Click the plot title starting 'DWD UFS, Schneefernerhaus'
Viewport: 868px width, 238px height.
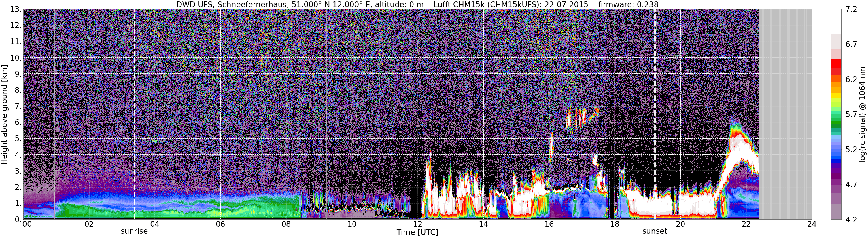tap(417, 4)
